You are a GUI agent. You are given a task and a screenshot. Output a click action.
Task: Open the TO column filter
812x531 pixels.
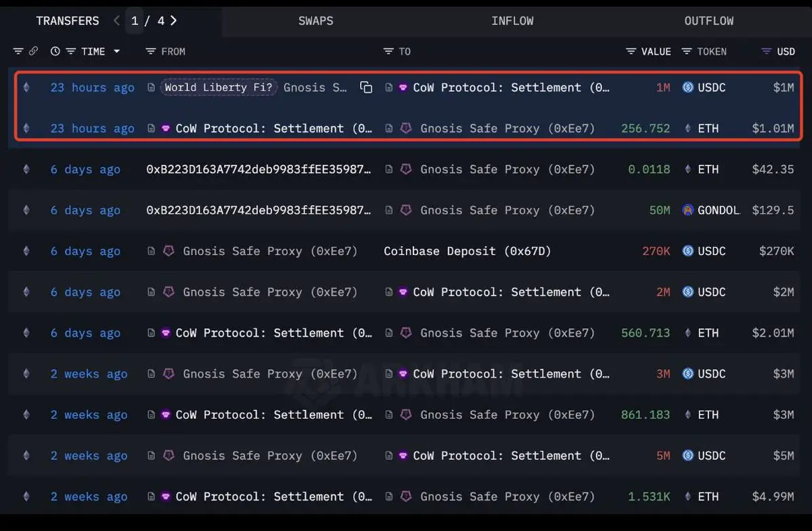[388, 51]
